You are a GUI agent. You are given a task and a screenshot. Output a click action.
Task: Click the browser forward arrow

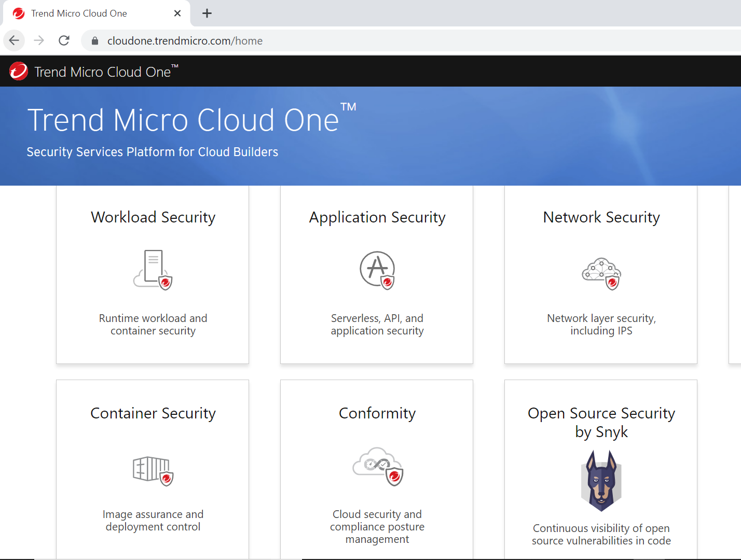click(39, 40)
